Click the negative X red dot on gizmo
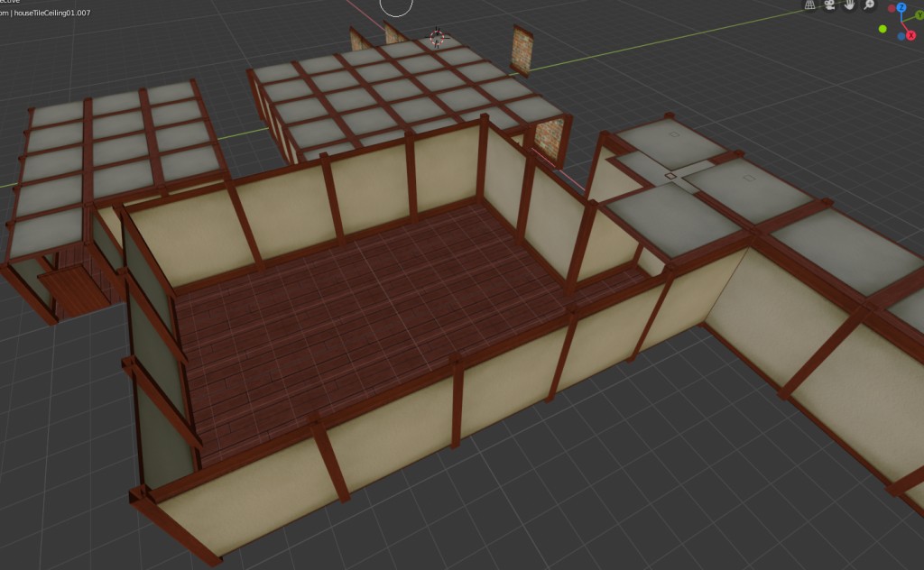924x570 pixels. pos(892,8)
